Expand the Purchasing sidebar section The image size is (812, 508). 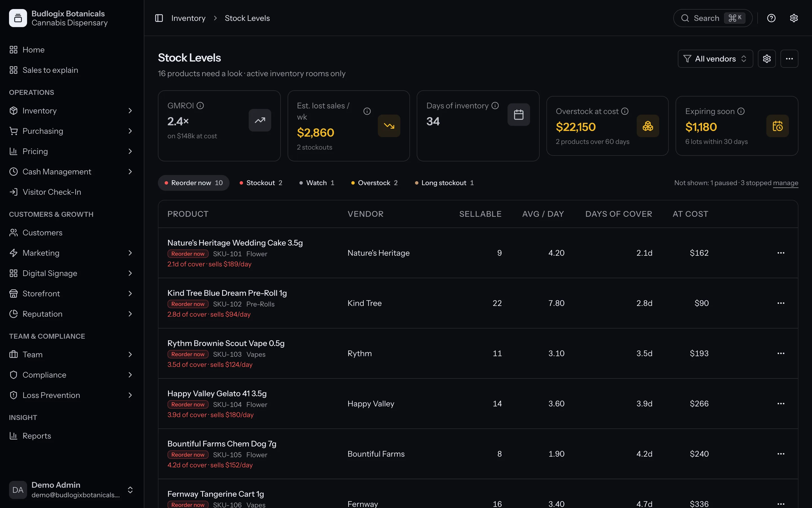click(72, 131)
